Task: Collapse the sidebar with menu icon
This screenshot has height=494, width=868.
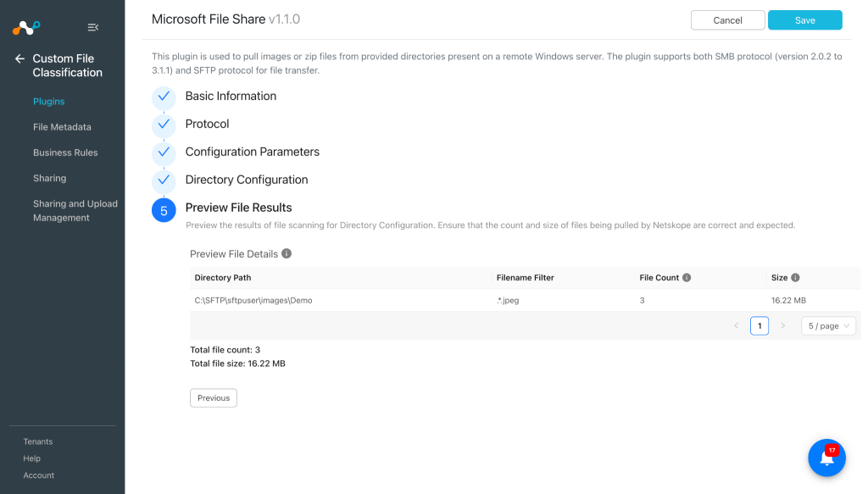Action: pyautogui.click(x=93, y=27)
